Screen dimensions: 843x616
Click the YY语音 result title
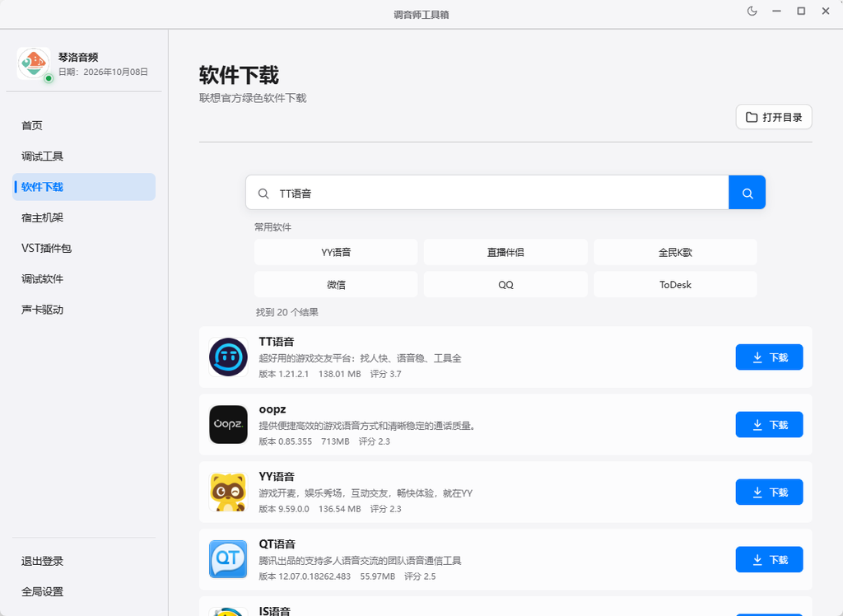coord(277,477)
